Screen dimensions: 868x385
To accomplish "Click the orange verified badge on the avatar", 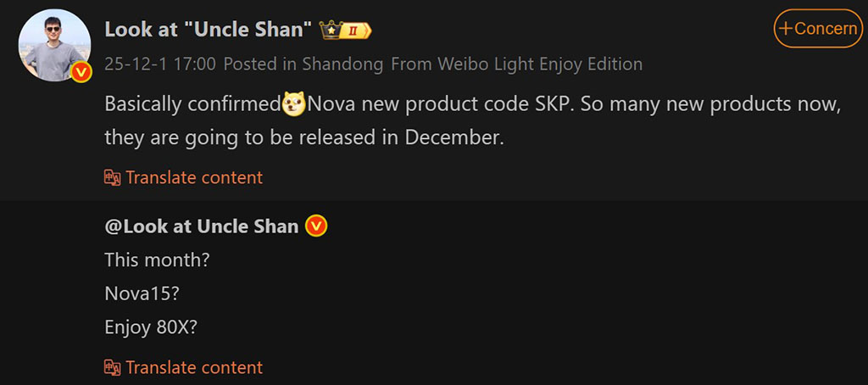I will point(81,71).
